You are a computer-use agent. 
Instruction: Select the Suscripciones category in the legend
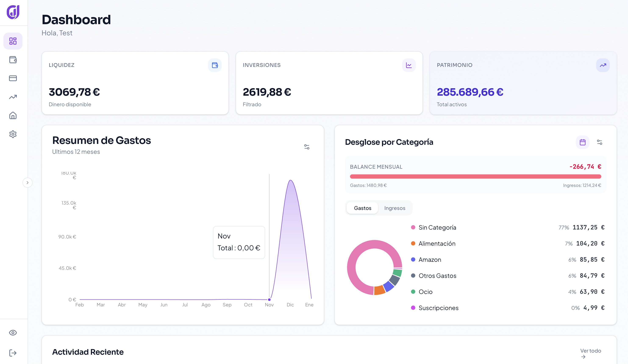438,308
